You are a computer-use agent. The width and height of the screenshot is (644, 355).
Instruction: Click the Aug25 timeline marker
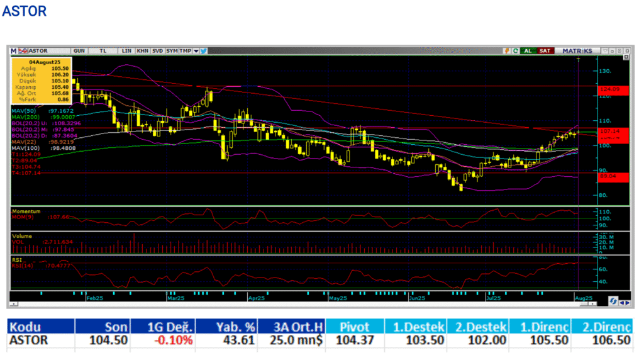pyautogui.click(x=584, y=298)
